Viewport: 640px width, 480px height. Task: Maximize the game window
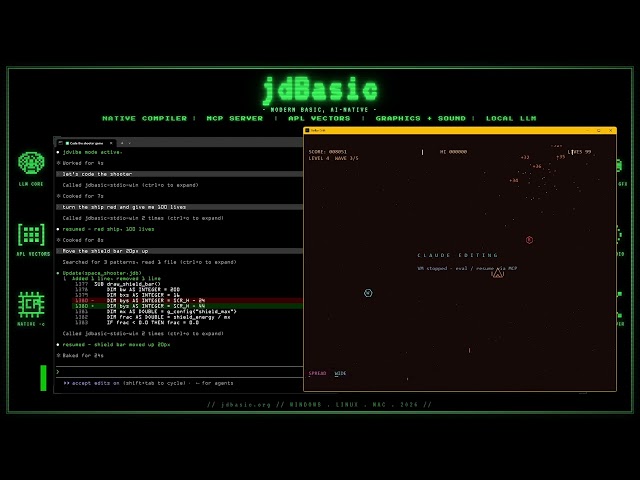click(x=599, y=131)
